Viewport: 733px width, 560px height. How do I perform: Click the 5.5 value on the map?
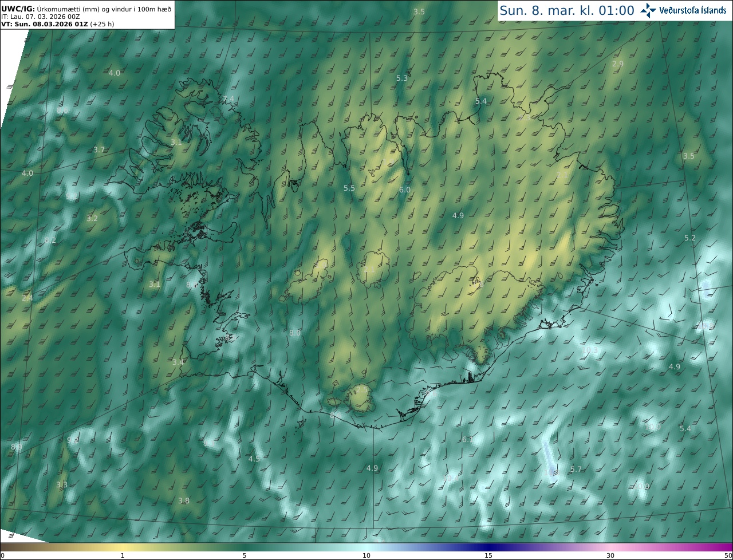[x=349, y=188]
